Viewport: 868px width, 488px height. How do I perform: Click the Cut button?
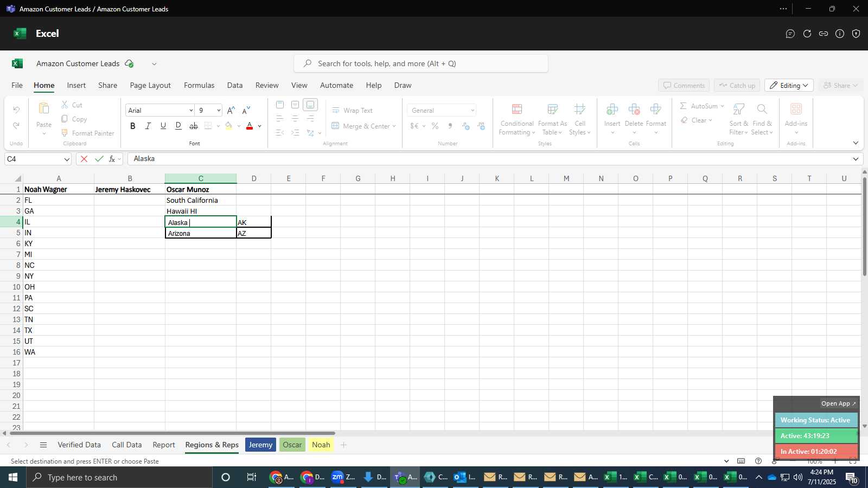point(72,105)
